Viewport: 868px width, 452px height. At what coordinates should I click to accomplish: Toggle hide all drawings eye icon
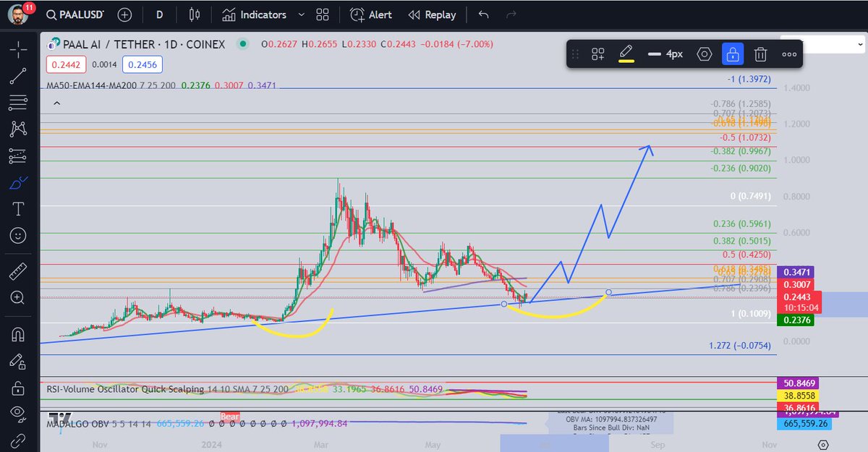(19, 414)
